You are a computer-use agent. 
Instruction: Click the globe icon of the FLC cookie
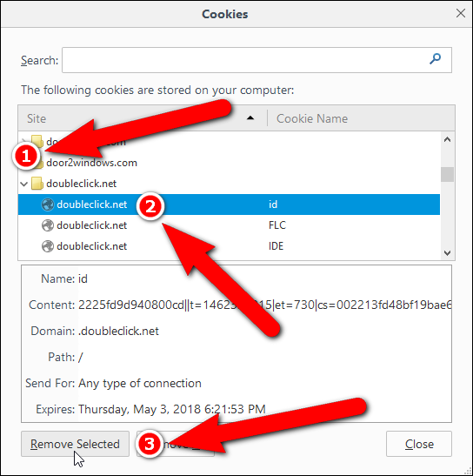48,225
